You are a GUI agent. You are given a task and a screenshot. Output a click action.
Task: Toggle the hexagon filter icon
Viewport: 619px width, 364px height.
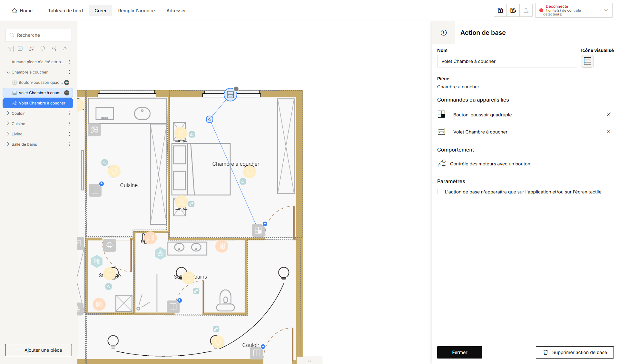pyautogui.click(x=43, y=48)
